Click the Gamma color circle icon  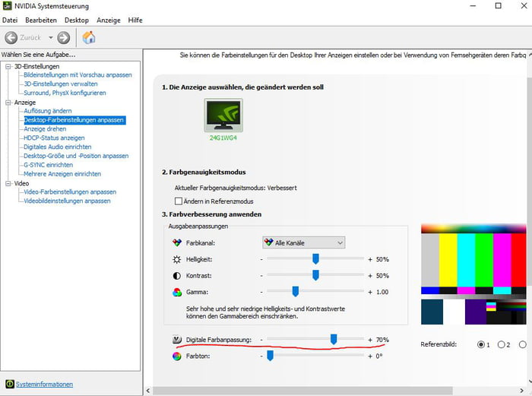(178, 292)
